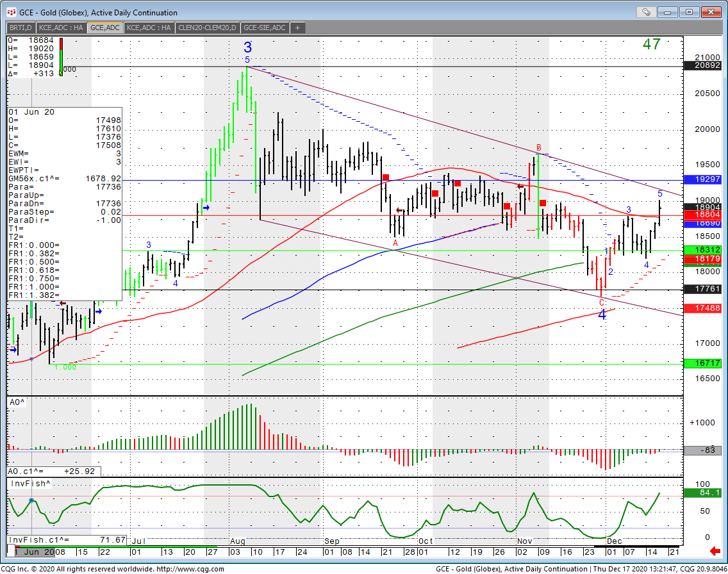Click the red letter A wave marker
The height and width of the screenshot is (574, 728).
pyautogui.click(x=395, y=243)
